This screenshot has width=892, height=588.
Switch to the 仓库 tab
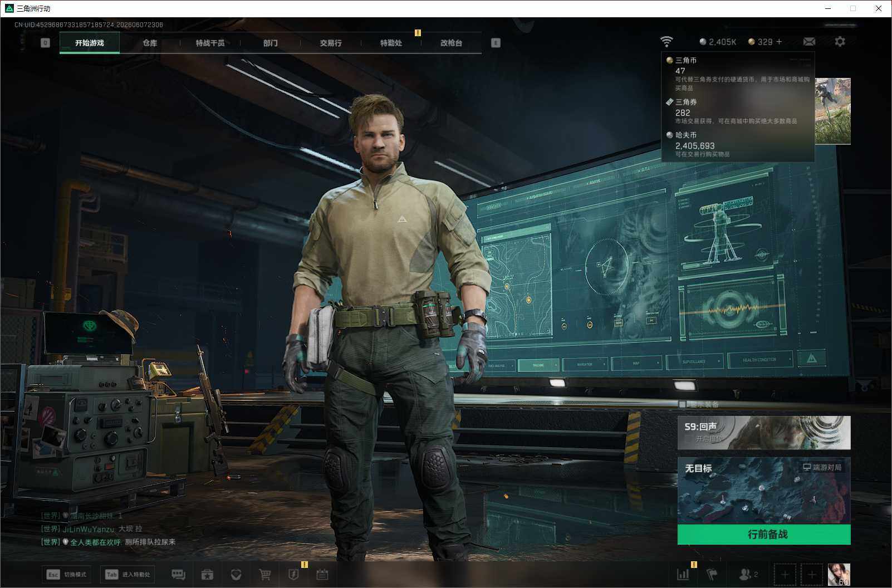click(150, 43)
